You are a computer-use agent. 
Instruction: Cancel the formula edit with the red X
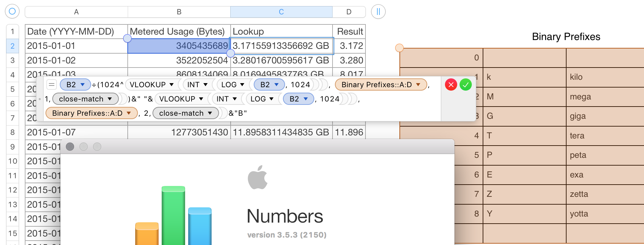point(451,84)
